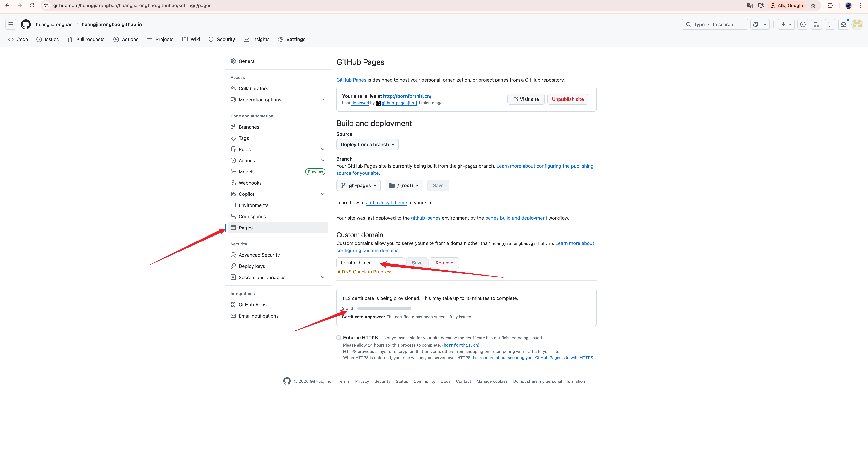The height and width of the screenshot is (472, 868).
Task: Switch to the Code tab
Action: pyautogui.click(x=18, y=39)
